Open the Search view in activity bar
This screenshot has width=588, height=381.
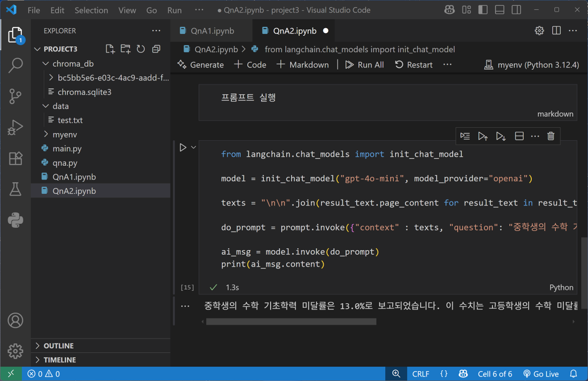(x=15, y=65)
